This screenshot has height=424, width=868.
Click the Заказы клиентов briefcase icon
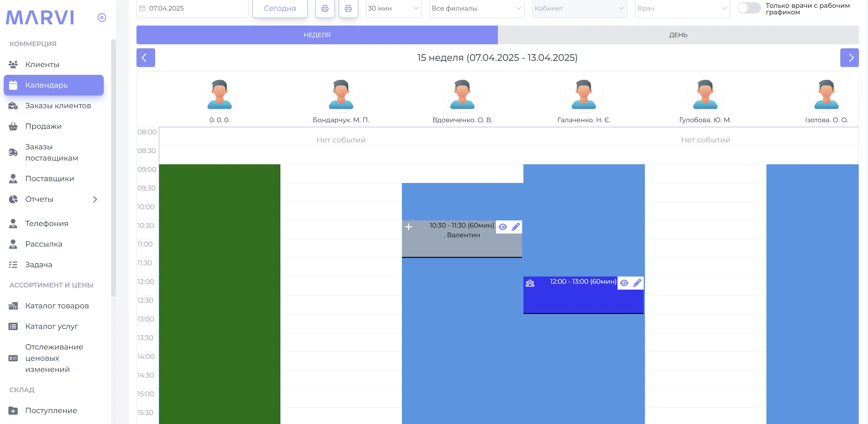click(x=13, y=106)
